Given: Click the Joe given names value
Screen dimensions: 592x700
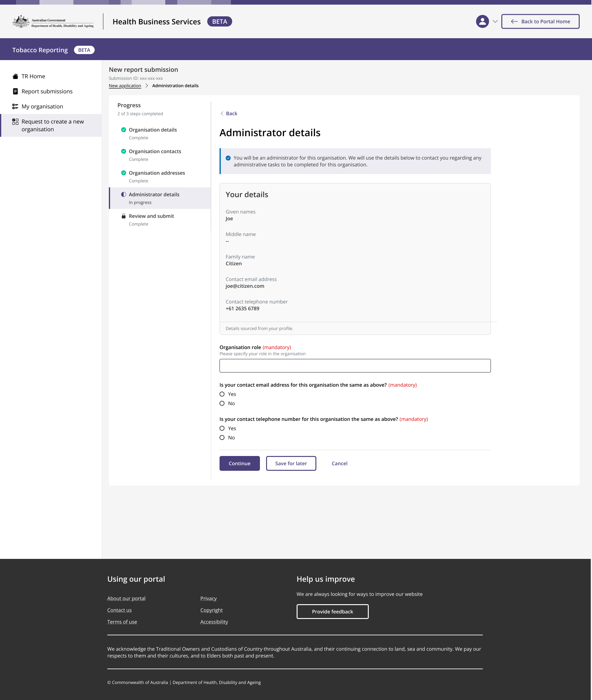Looking at the screenshot, I should click(229, 219).
